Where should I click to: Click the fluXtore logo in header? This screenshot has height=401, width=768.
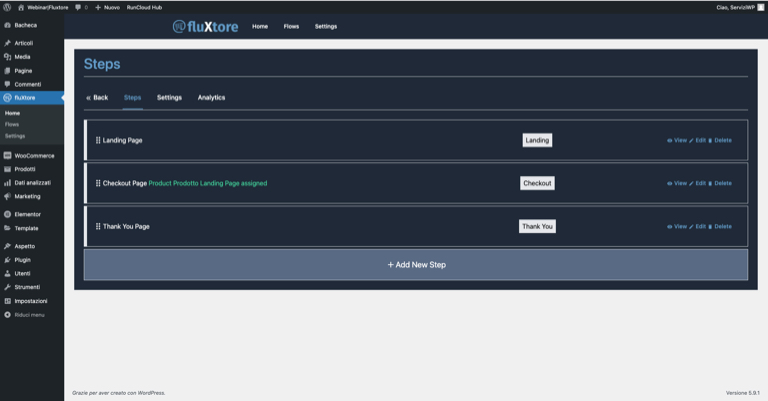click(x=205, y=26)
